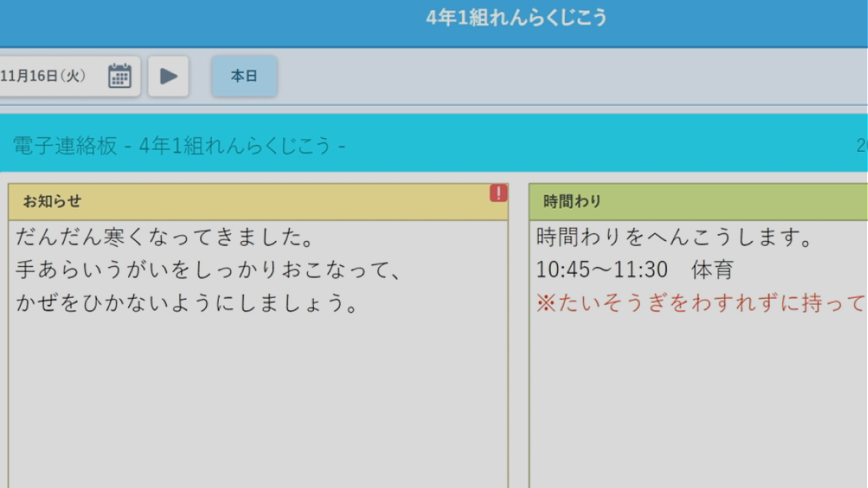Viewport: 868px width, 488px height.
Task: Click the blue top title bar
Action: tap(226, 23)
